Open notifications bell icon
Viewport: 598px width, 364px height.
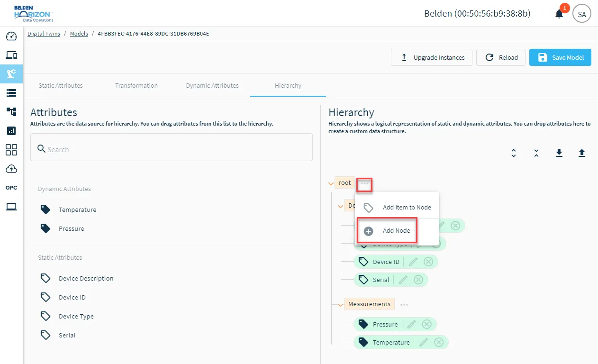point(559,14)
